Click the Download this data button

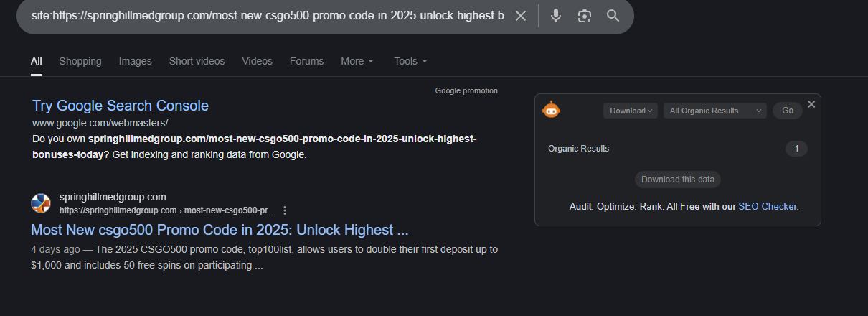(678, 180)
